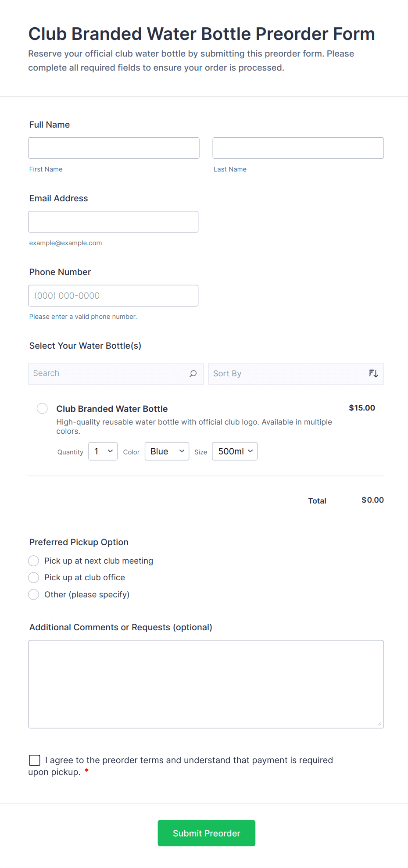Click into the Last Name field

(298, 148)
